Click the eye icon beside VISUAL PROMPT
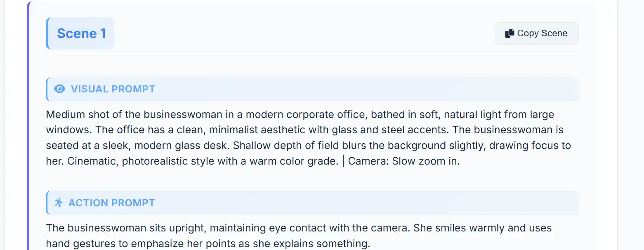The image size is (644, 250). [60, 89]
